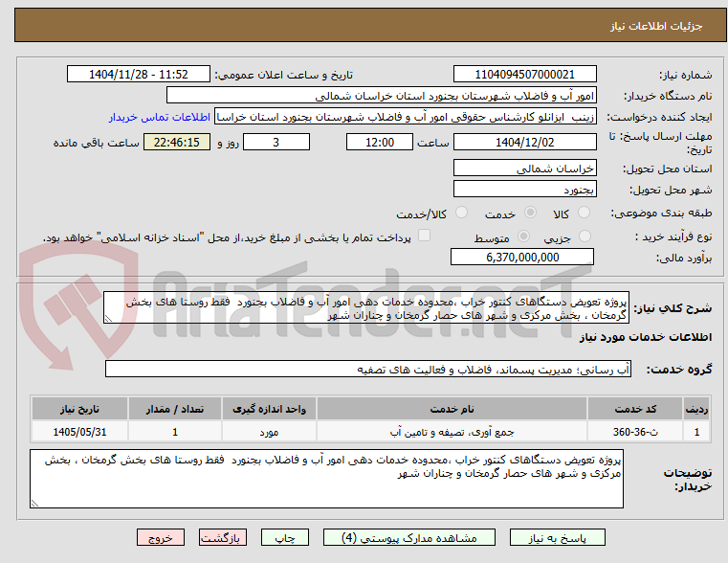The height and width of the screenshot is (563, 728).
Task: Click the نام دستگاه خریدار field
Action: click(x=381, y=96)
